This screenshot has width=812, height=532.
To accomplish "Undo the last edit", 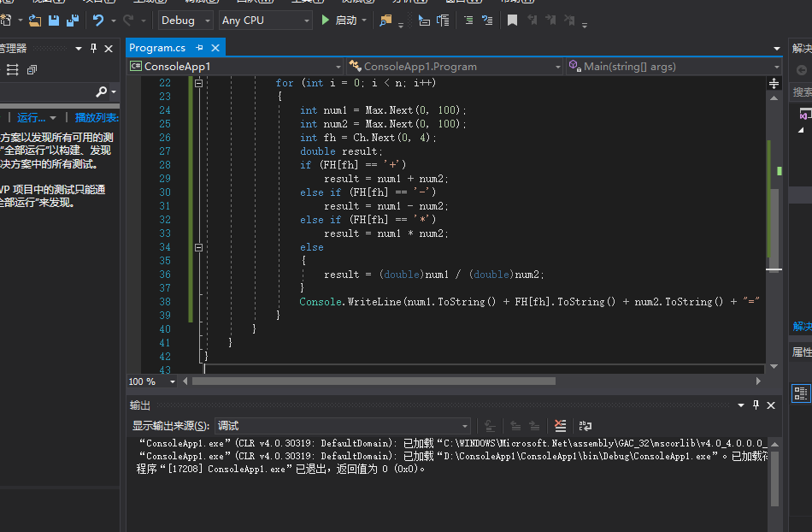I will tap(98, 21).
